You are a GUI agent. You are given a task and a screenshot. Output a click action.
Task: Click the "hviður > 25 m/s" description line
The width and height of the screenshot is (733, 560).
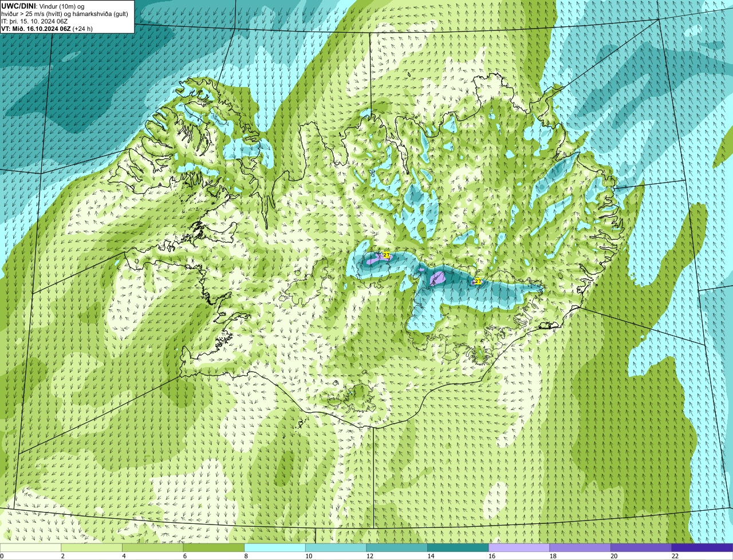click(65, 14)
